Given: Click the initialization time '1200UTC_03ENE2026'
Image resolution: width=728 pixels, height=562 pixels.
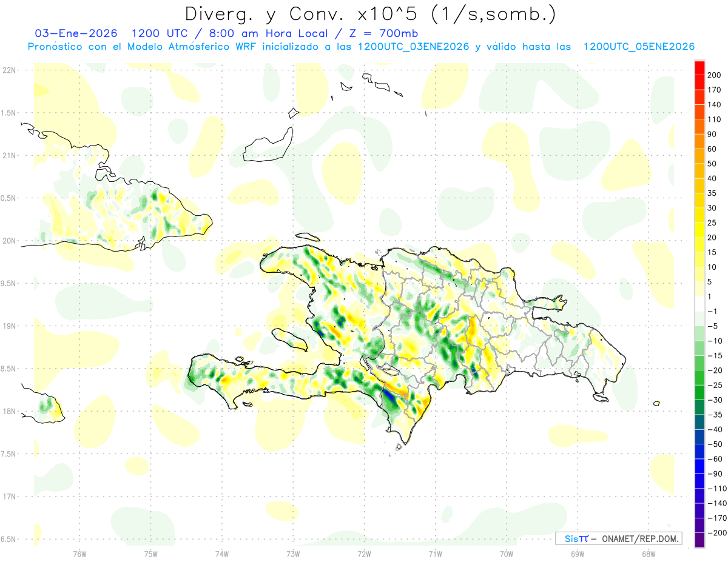Looking at the screenshot, I should (414, 47).
